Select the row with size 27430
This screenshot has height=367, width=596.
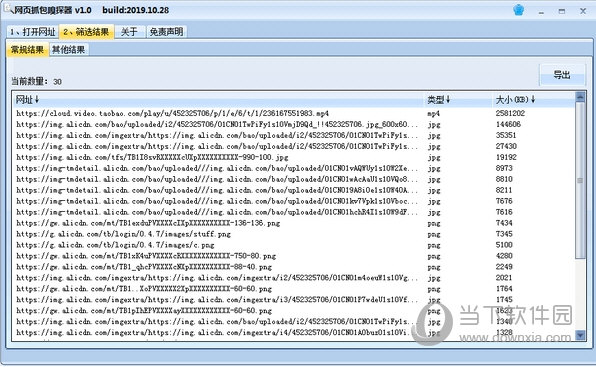294,146
